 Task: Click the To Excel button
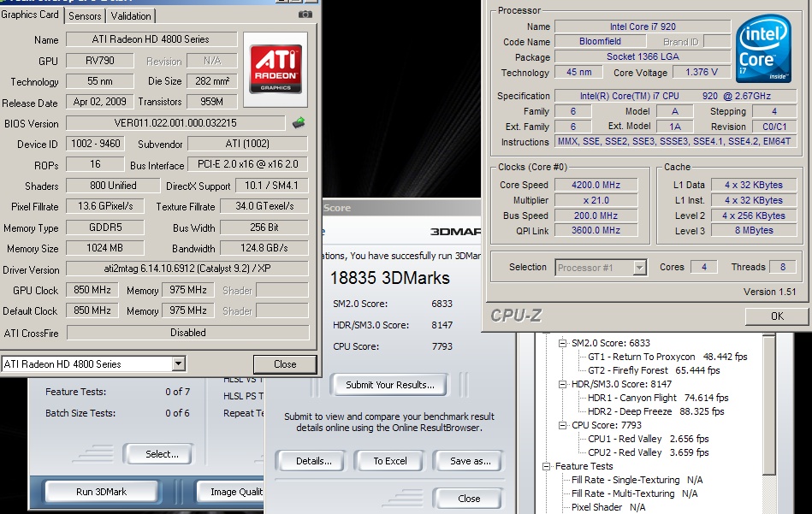tap(390, 461)
